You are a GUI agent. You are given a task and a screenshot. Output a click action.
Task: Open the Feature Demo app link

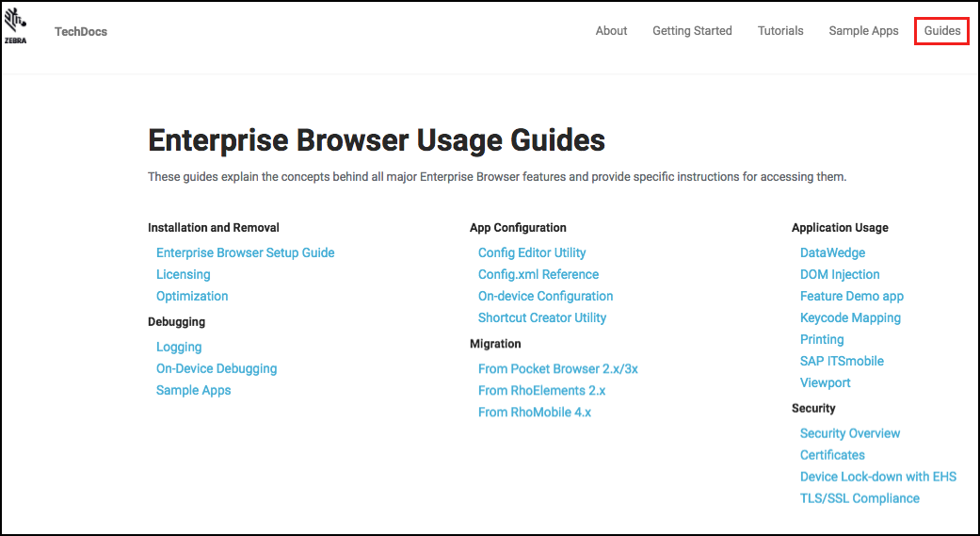852,296
